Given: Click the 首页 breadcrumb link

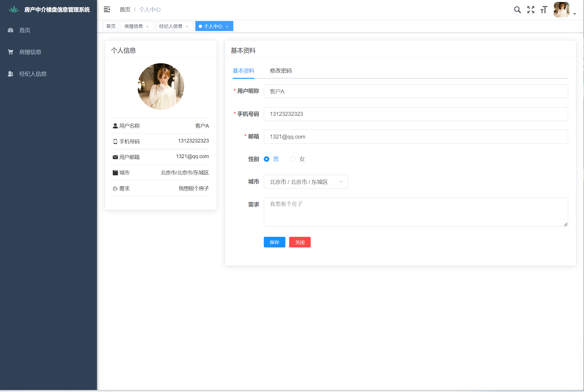Looking at the screenshot, I should [x=125, y=9].
